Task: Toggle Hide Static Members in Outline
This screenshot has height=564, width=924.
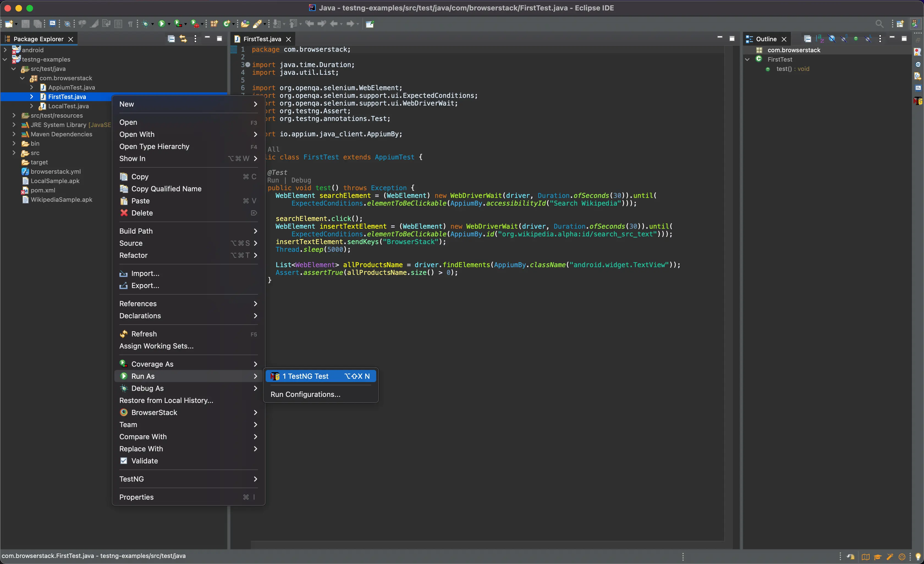Action: point(844,38)
